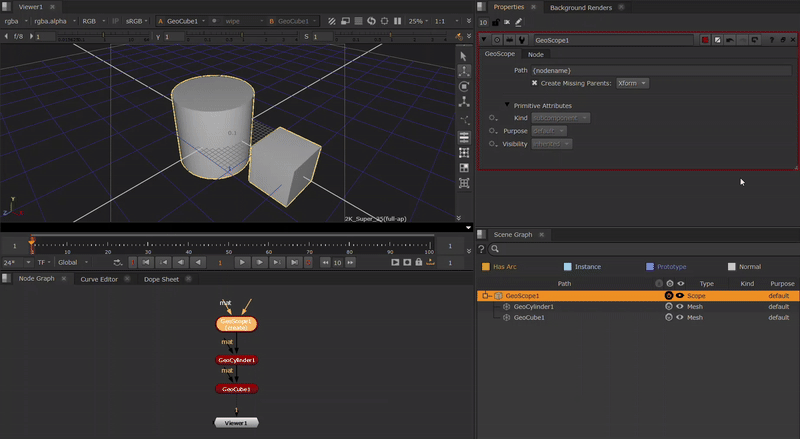
Task: Click the wrench icon beside GeoScope1 name
Action: [x=523, y=40]
